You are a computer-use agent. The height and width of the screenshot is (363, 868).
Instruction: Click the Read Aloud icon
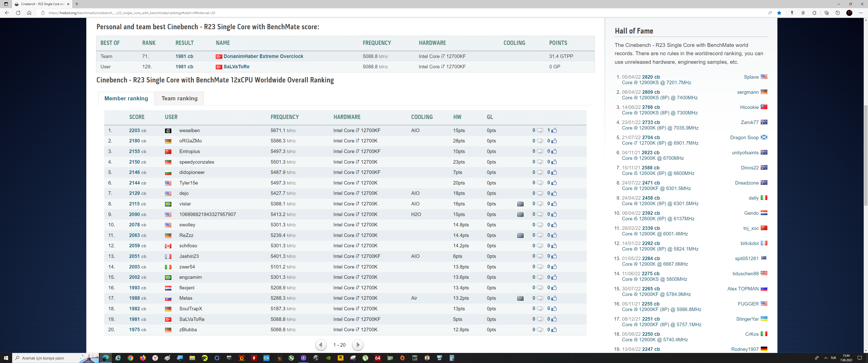point(770,13)
